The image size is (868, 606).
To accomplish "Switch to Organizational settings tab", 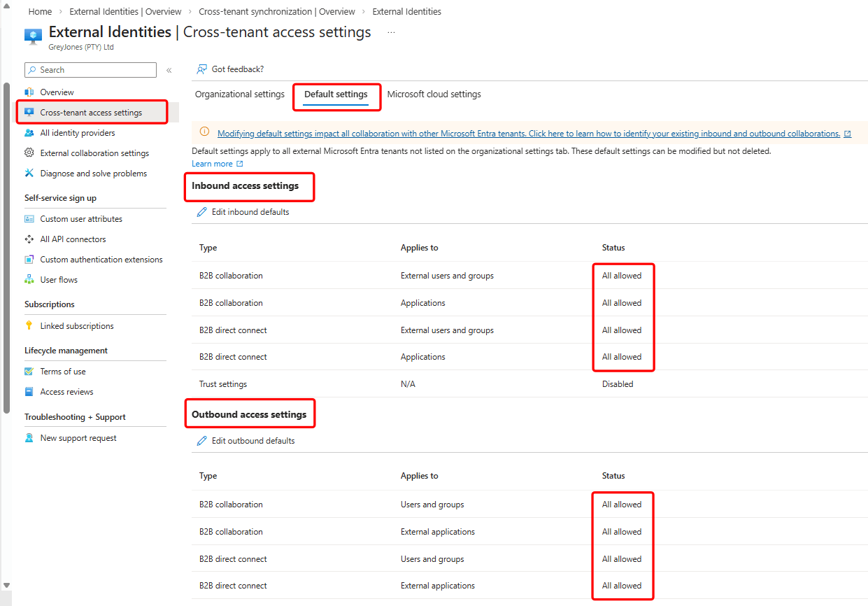I will [x=239, y=94].
